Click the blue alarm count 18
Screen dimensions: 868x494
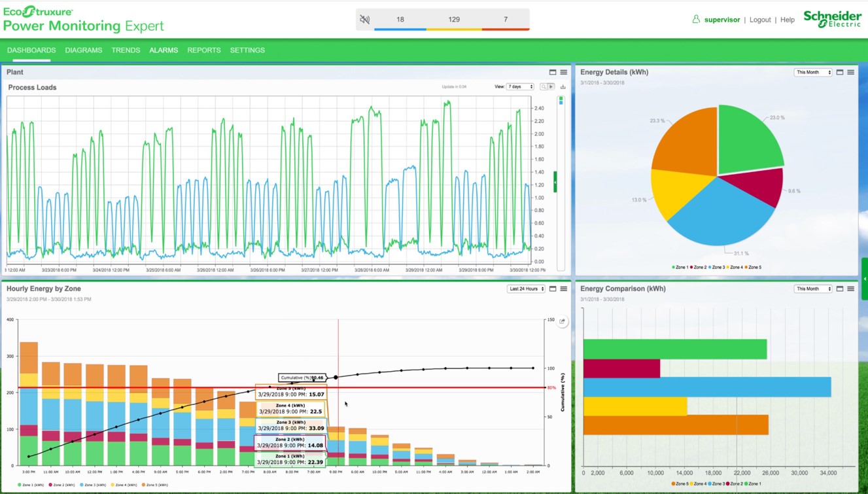[400, 20]
